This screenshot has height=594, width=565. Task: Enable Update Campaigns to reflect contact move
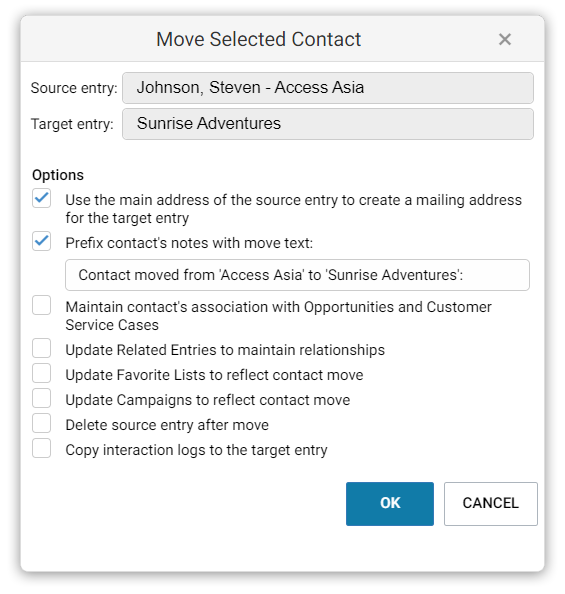coord(41,398)
